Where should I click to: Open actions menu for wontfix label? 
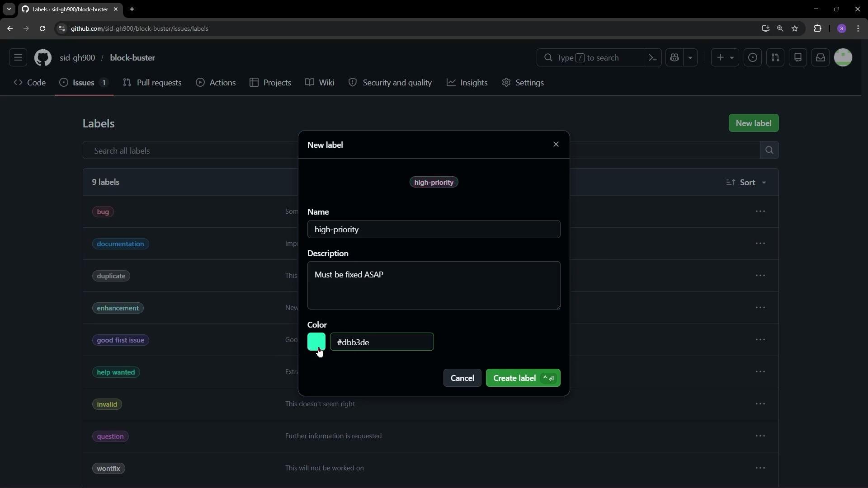coord(760,468)
